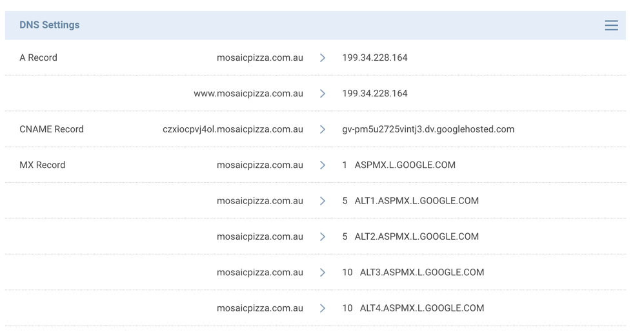This screenshot has height=334, width=644.
Task: Click arrow beside ASPMX.L.GOOGLE.COM MX record
Action: tap(323, 165)
